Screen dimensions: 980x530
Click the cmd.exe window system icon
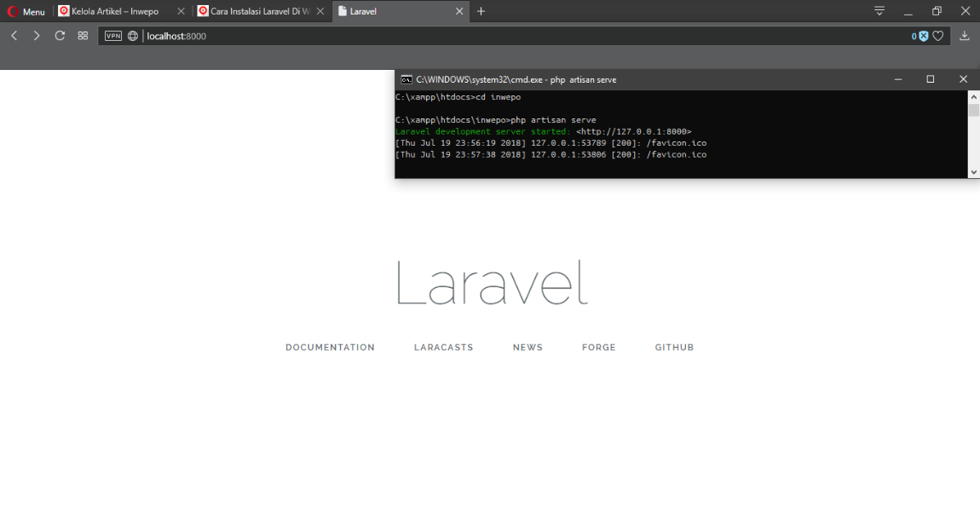coord(406,79)
